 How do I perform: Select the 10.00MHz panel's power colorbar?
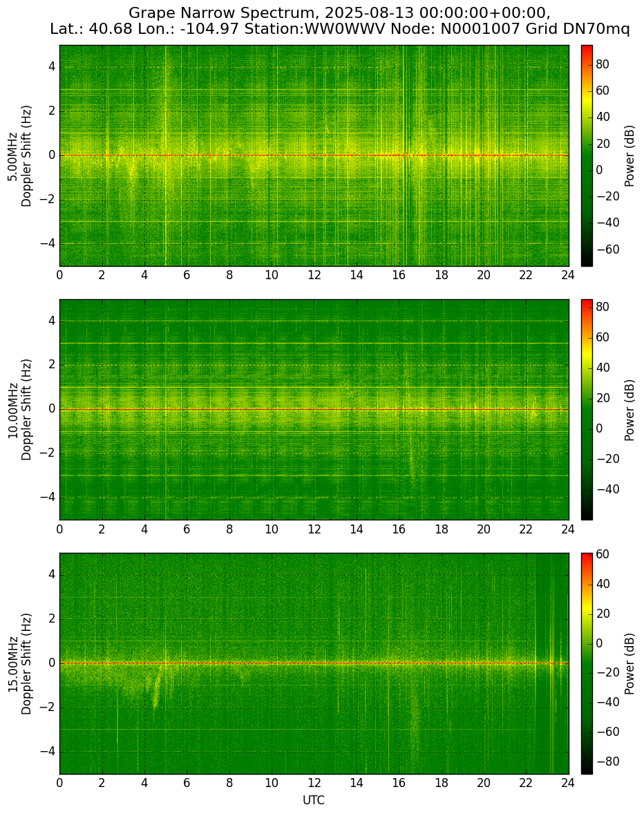coord(587,410)
